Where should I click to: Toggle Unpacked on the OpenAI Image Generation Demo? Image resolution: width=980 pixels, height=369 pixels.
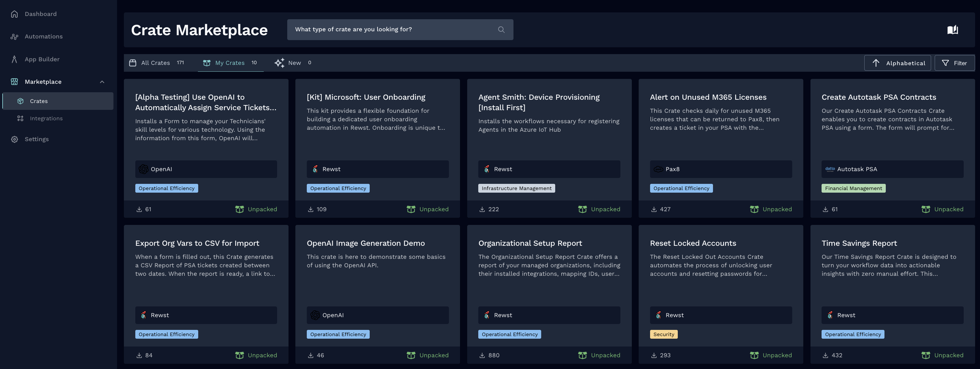click(428, 355)
